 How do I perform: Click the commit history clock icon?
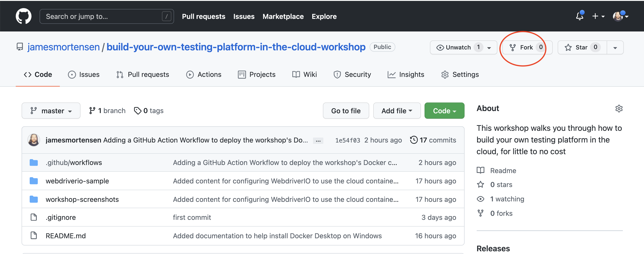(x=414, y=140)
